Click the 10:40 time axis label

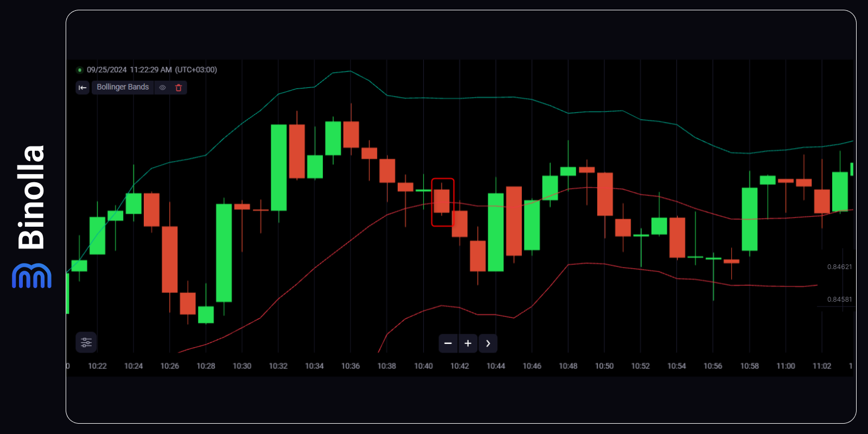coord(424,366)
